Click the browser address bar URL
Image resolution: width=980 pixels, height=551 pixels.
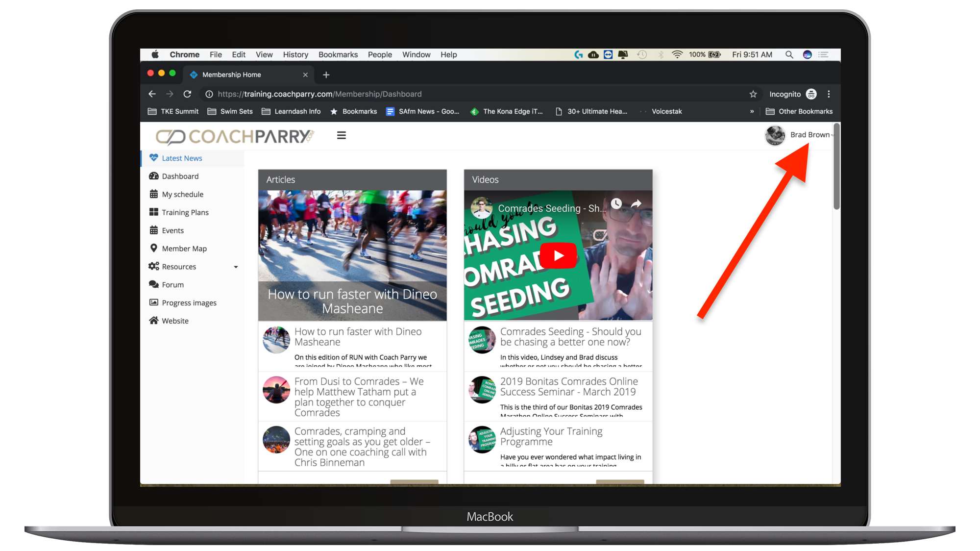pyautogui.click(x=319, y=94)
